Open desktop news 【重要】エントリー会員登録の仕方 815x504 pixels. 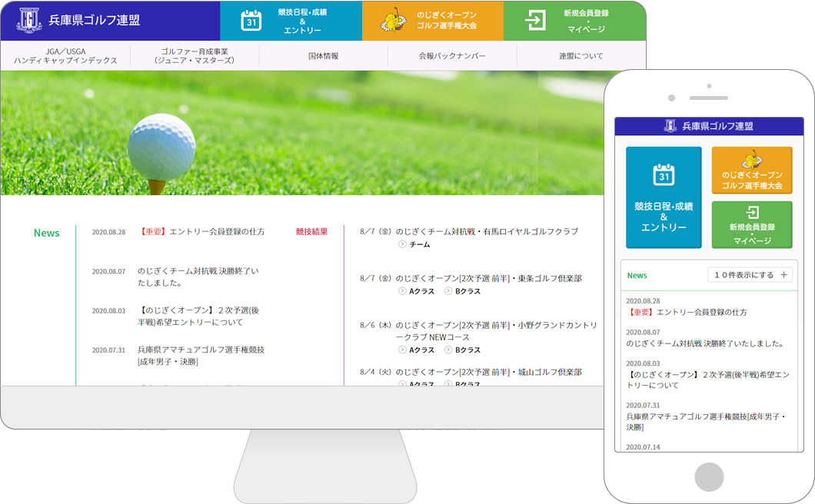coord(201,232)
